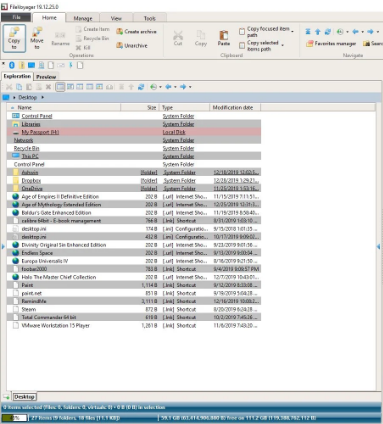This screenshot has width=383, height=424.
Task: Sort by the Size column header
Action: (x=140, y=107)
